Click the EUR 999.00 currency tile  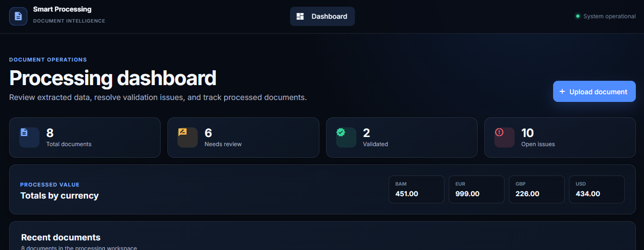pos(477,189)
